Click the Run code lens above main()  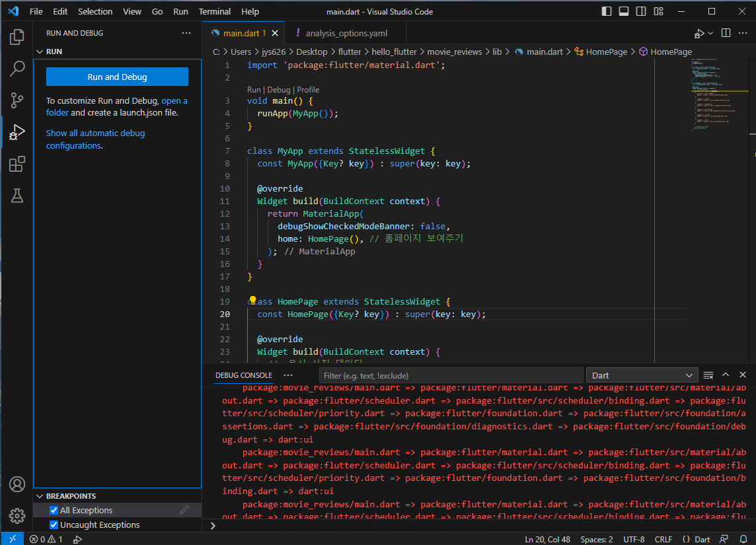click(254, 90)
